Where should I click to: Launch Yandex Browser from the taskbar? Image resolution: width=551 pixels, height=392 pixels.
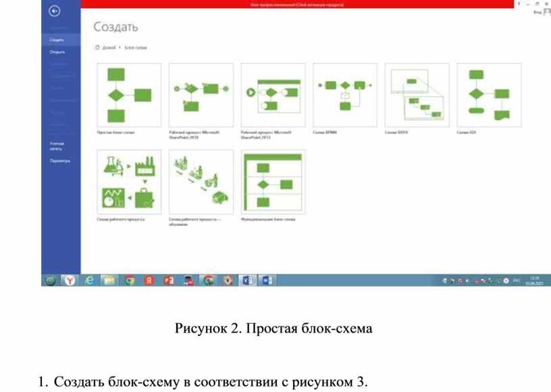point(70,280)
